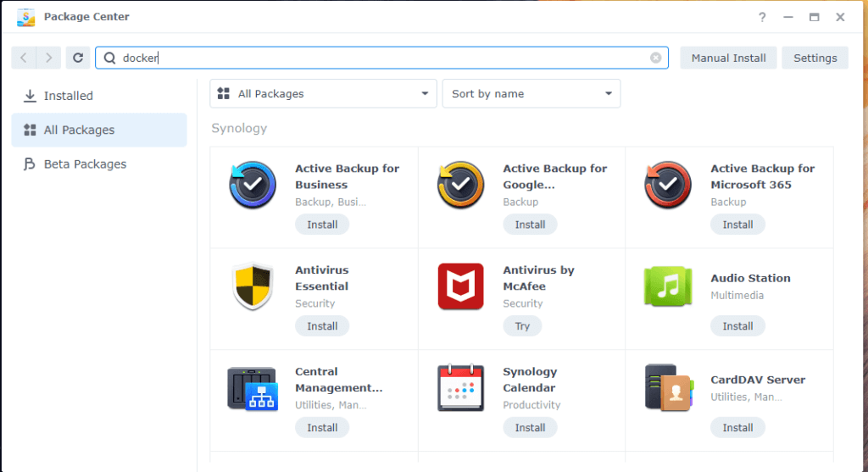The width and height of the screenshot is (868, 472).
Task: Click the Antivirus Essential shield icon
Action: coord(253,286)
